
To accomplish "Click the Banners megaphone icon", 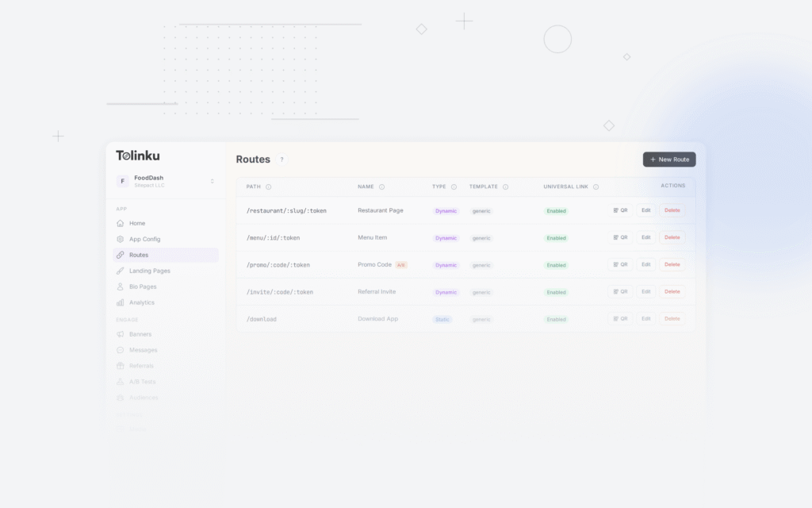I will [121, 334].
